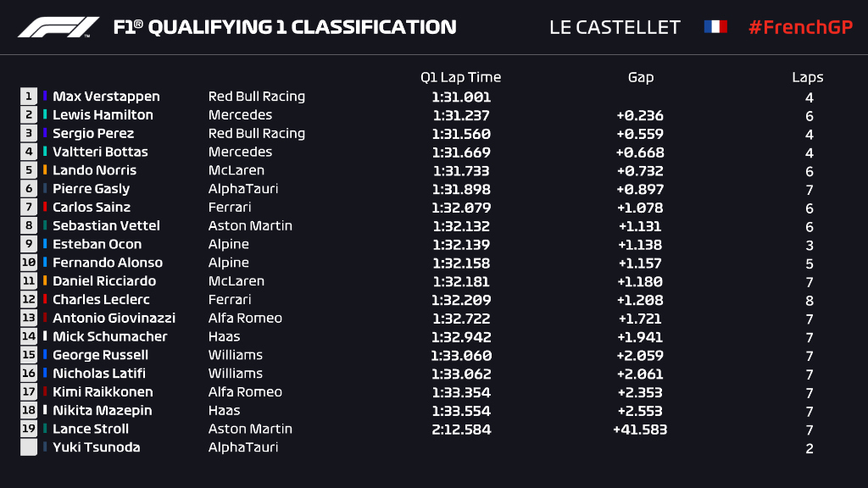
Task: Click Pierre Gasly's AlphaTauri team name
Action: click(243, 189)
